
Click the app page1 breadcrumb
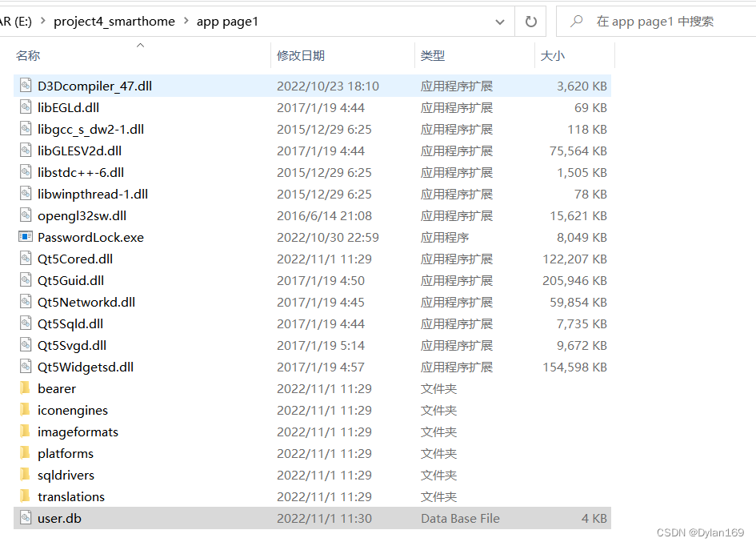(227, 22)
